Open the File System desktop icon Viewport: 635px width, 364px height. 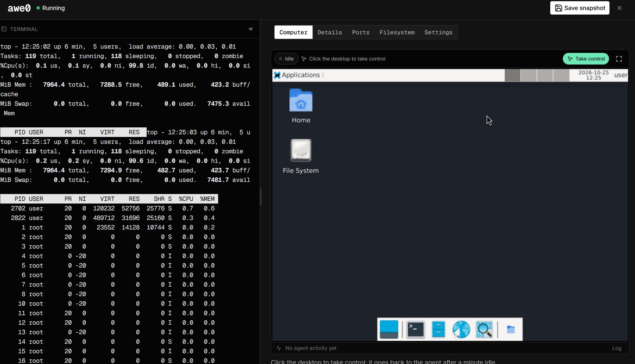coord(301,157)
